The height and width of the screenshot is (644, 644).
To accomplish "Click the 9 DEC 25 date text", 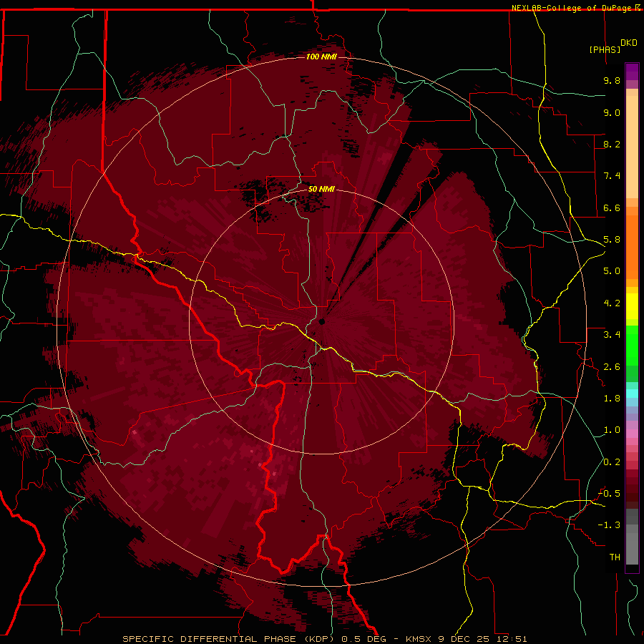I will click(x=465, y=639).
